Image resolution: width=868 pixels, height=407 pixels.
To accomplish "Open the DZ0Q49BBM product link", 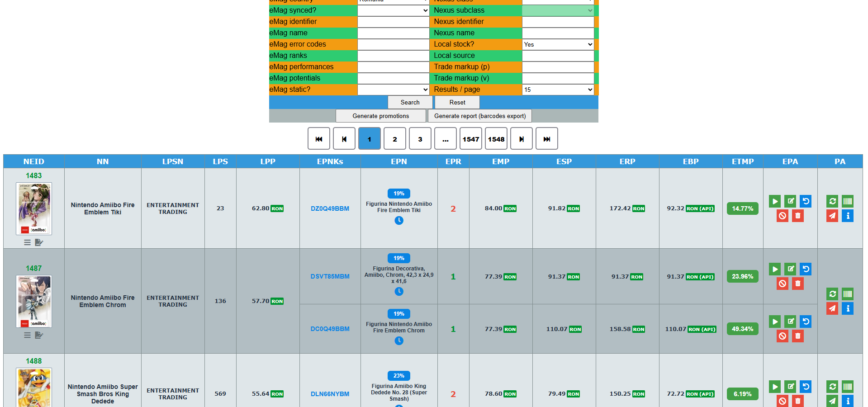I will pyautogui.click(x=330, y=208).
